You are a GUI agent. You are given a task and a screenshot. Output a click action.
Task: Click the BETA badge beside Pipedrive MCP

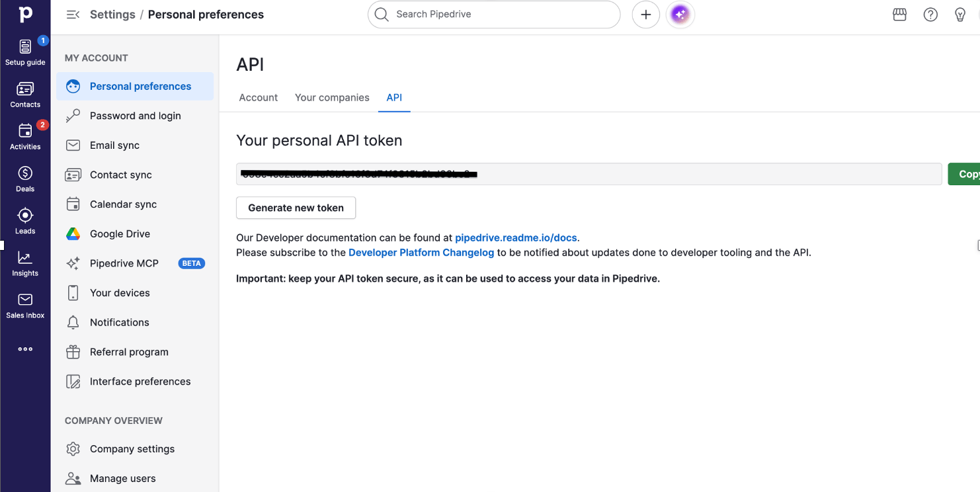(192, 263)
